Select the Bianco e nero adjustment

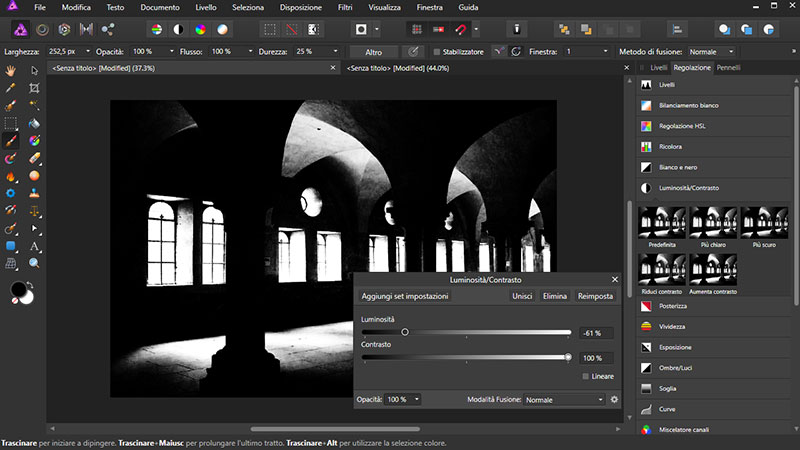(x=714, y=167)
